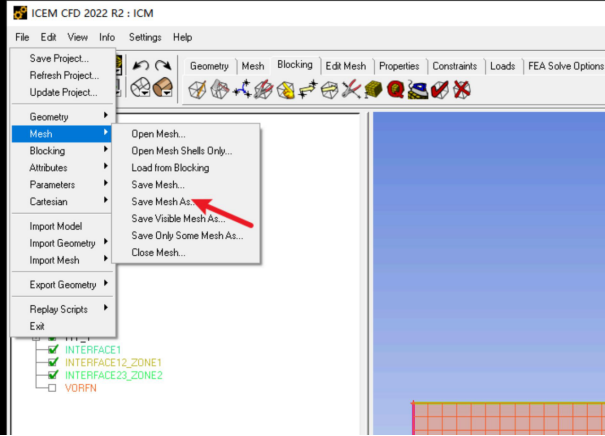Screen dimensions: 605x436
Task: Choose Save Mesh As... entry
Action: [186, 202]
